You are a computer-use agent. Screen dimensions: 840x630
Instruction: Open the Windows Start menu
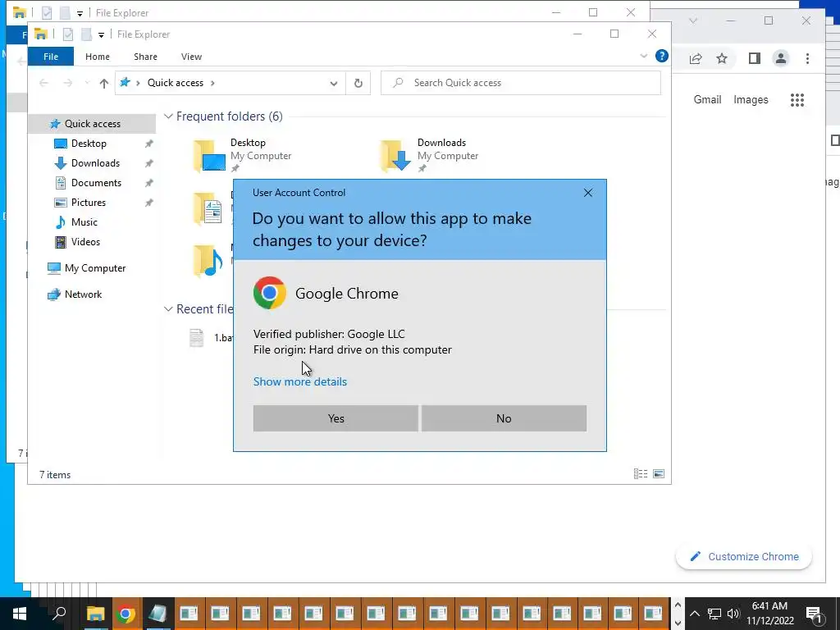[20, 614]
